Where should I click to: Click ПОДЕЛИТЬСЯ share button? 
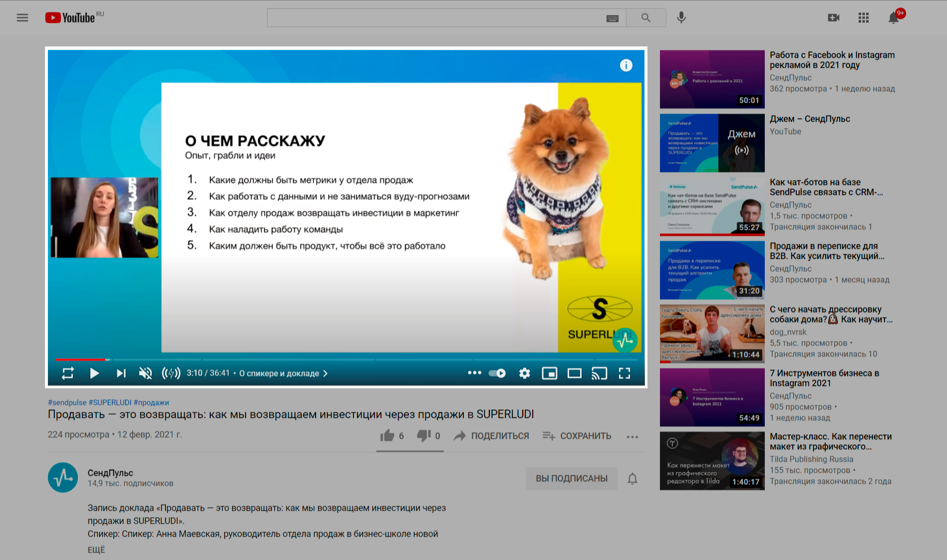click(x=491, y=436)
